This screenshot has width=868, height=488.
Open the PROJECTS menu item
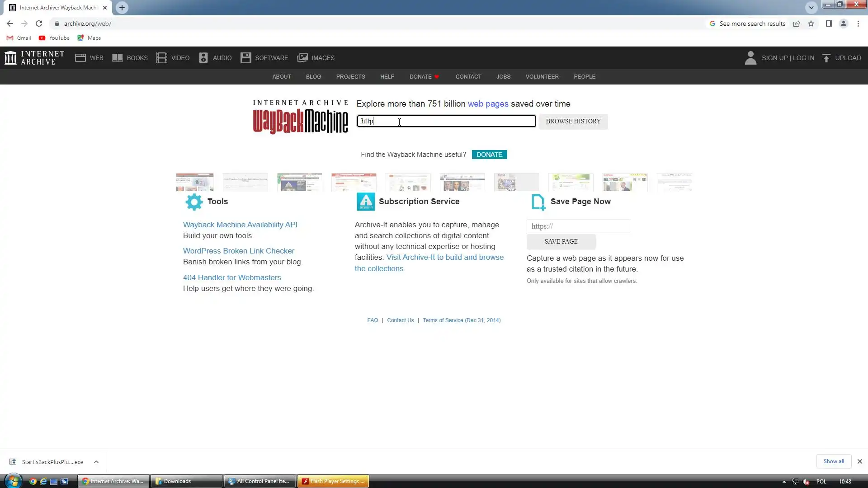click(x=350, y=77)
